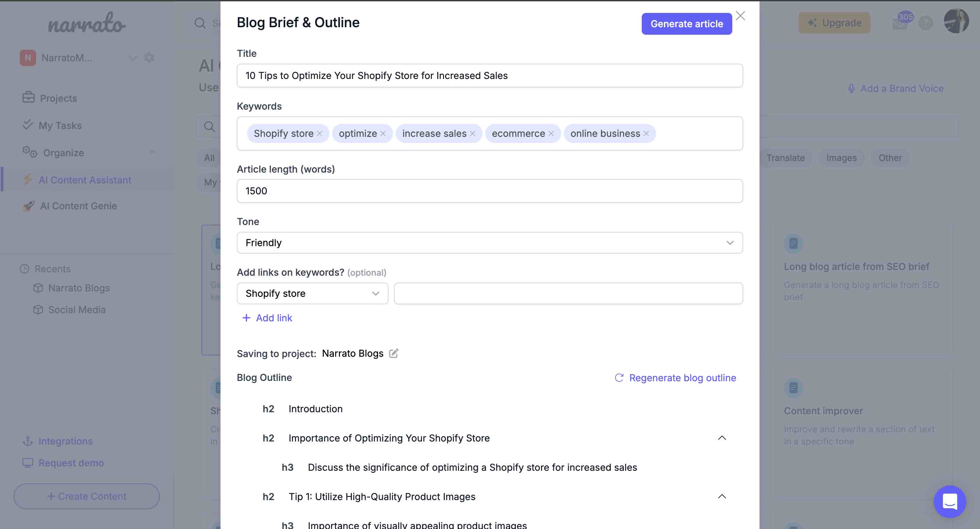Viewport: 980px width, 529px height.
Task: Click the Long blog article card icon
Action: pos(793,243)
